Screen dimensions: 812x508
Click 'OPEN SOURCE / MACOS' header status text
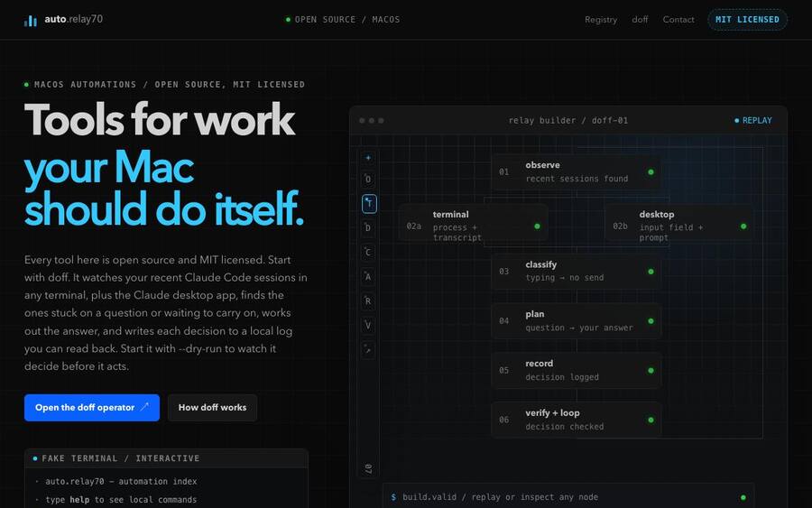pos(347,20)
